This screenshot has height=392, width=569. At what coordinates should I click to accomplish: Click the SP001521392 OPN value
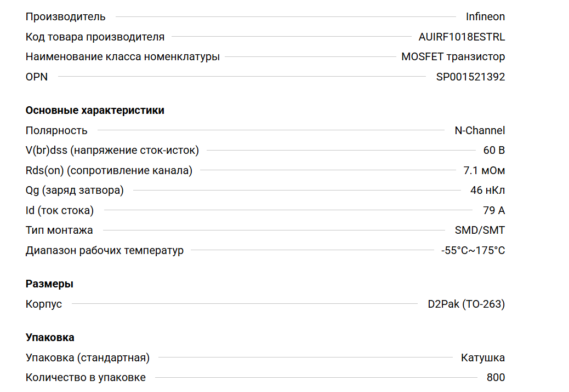point(470,77)
